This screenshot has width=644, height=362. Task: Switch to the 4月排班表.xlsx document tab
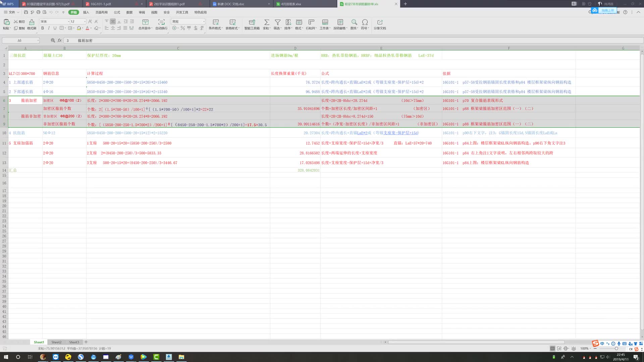click(x=291, y=4)
